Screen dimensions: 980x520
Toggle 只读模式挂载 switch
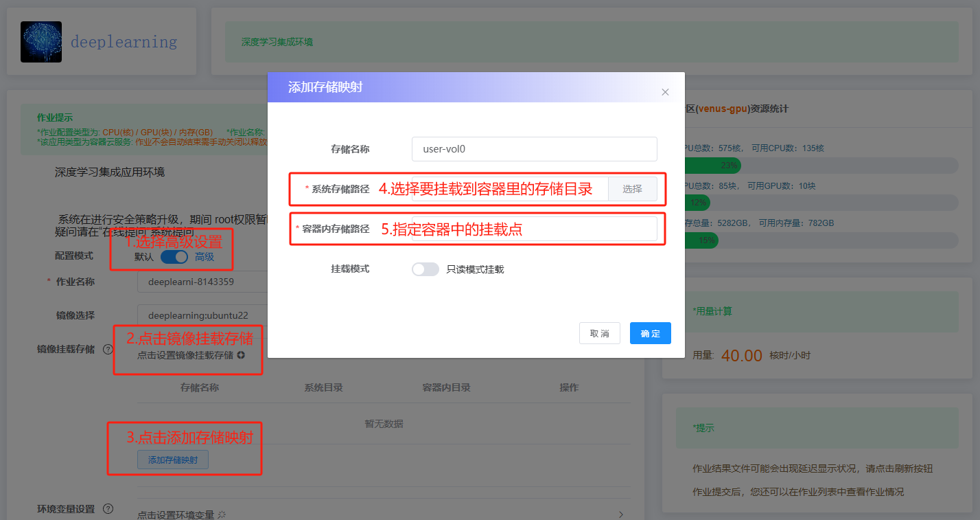(x=425, y=269)
